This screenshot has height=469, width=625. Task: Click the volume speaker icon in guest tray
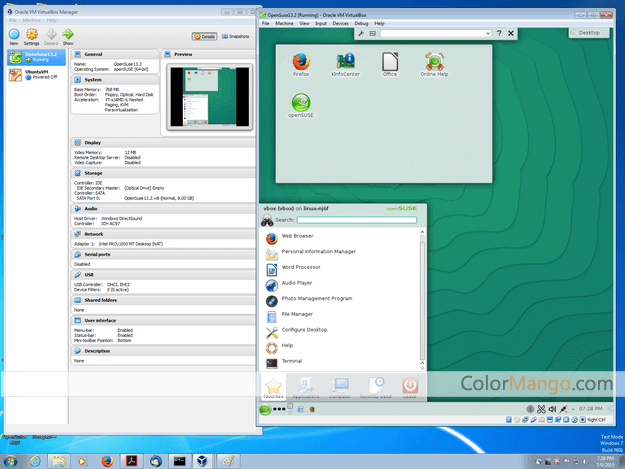[552, 409]
